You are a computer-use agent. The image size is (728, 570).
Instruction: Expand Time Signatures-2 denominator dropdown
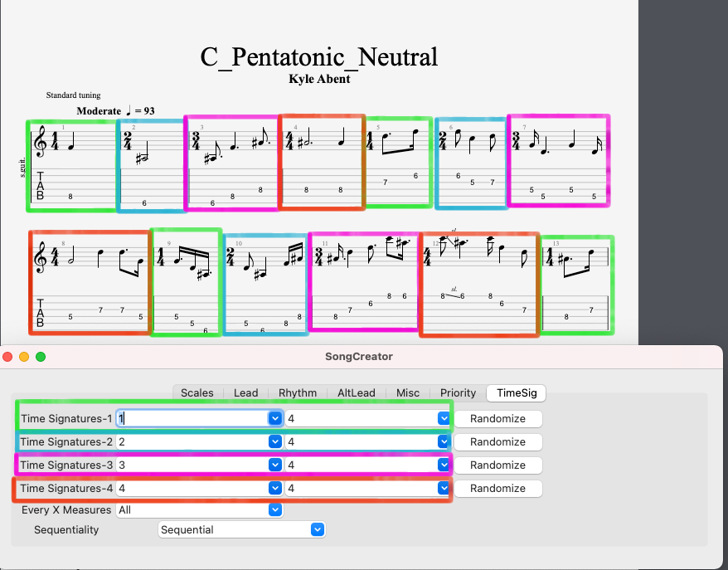(x=442, y=441)
